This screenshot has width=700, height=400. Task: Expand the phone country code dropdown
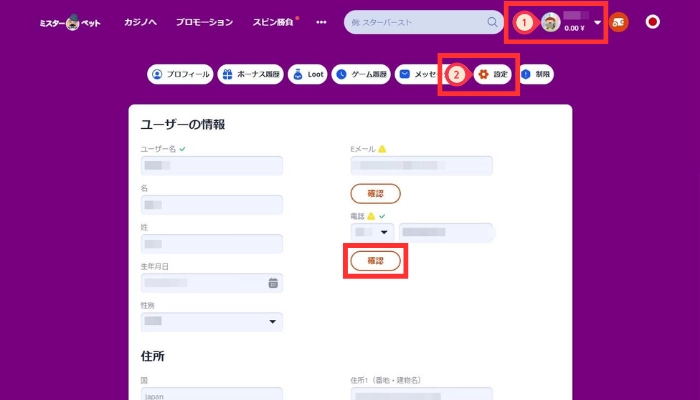(x=372, y=232)
